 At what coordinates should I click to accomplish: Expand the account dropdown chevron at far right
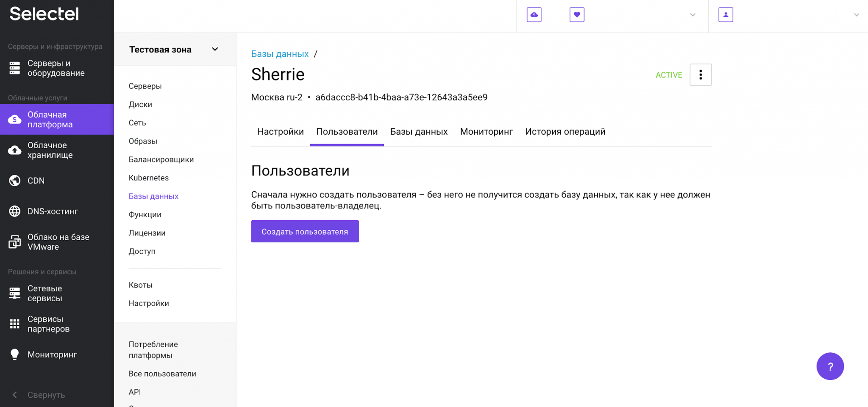[x=856, y=15]
